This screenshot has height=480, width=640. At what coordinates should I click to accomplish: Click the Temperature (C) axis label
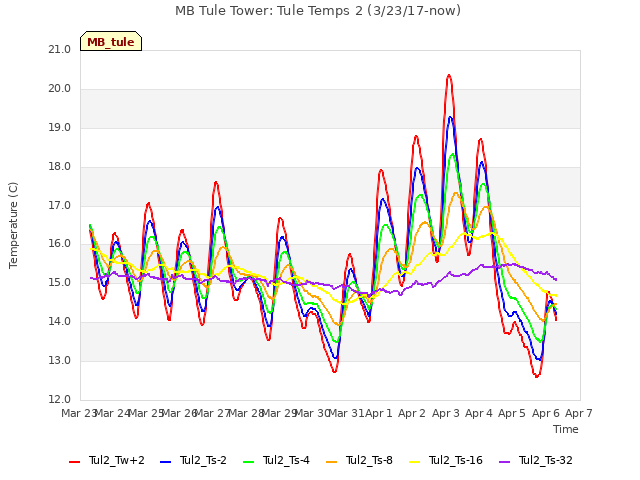point(13,225)
